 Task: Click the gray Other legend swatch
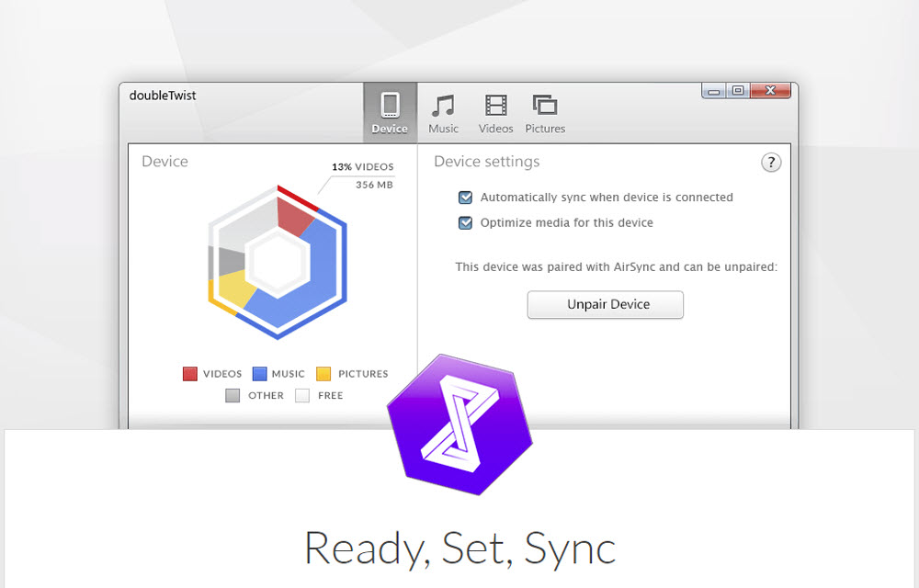[x=233, y=395]
